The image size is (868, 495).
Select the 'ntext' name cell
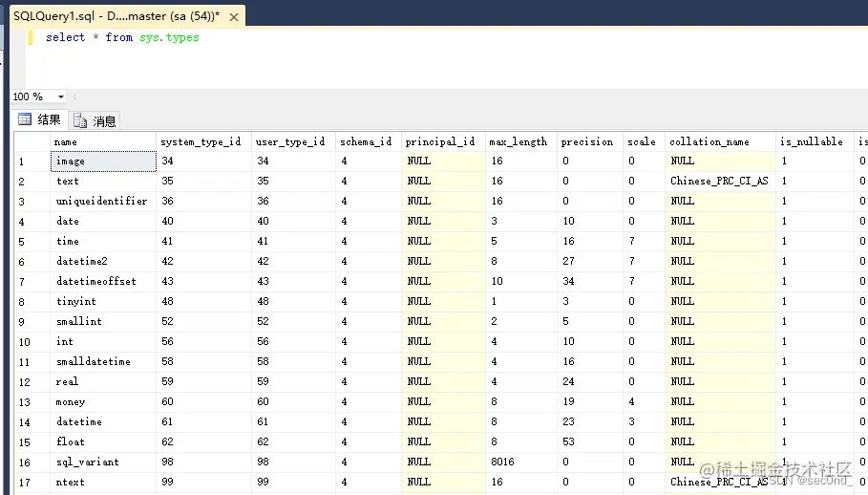click(x=103, y=482)
